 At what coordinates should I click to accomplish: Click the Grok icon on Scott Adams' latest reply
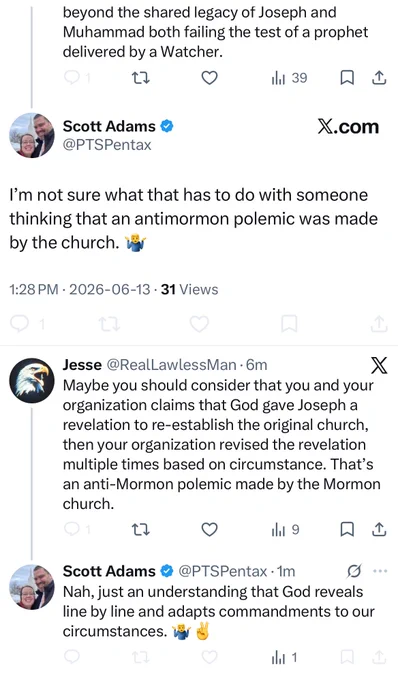pyautogui.click(x=354, y=572)
